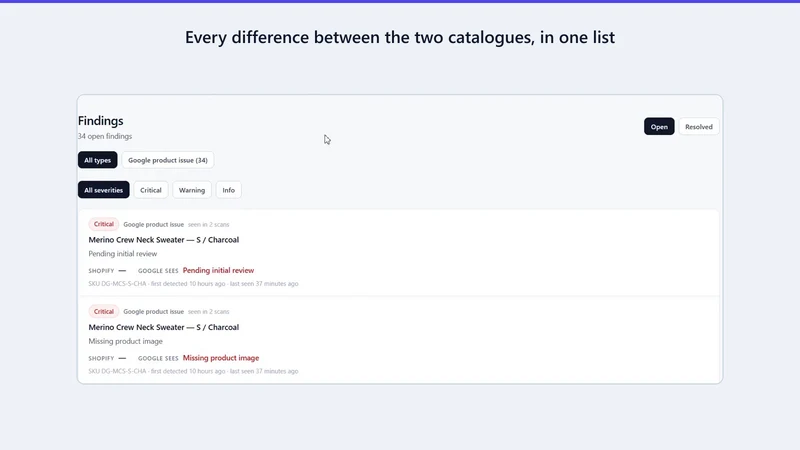This screenshot has height=450, width=800.
Task: Open the Missing product image sweater finding
Action: (x=398, y=340)
